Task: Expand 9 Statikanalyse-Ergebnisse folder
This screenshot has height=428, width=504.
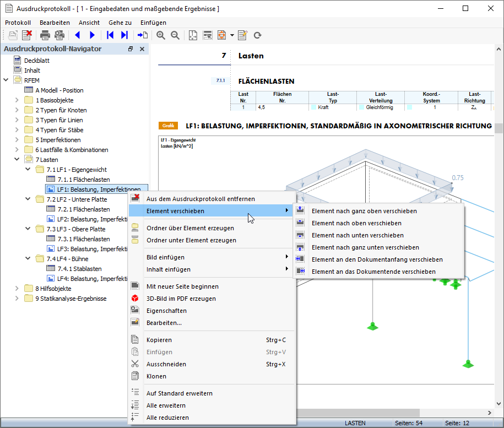Action: [17, 298]
